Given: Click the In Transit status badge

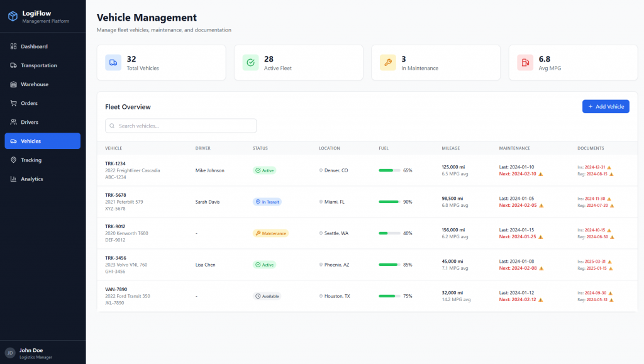Looking at the screenshot, I should click(x=267, y=202).
